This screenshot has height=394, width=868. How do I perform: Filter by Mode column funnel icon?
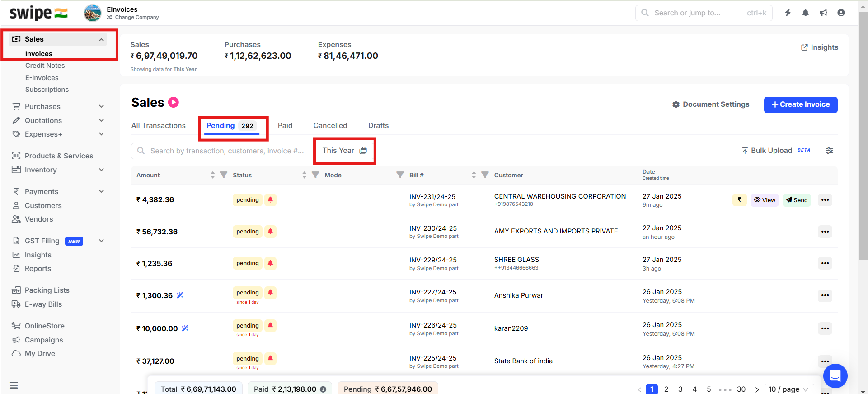[400, 175]
